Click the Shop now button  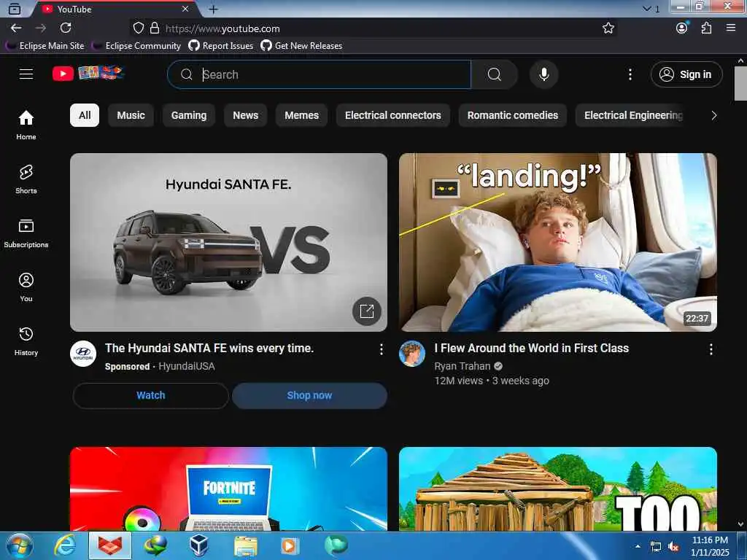tap(309, 395)
